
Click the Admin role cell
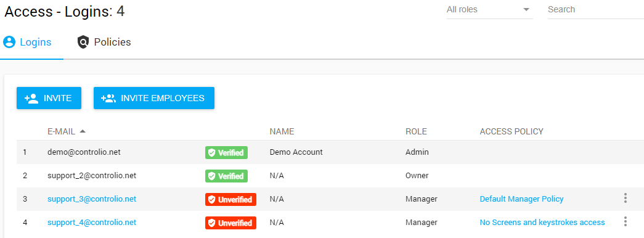(417, 152)
